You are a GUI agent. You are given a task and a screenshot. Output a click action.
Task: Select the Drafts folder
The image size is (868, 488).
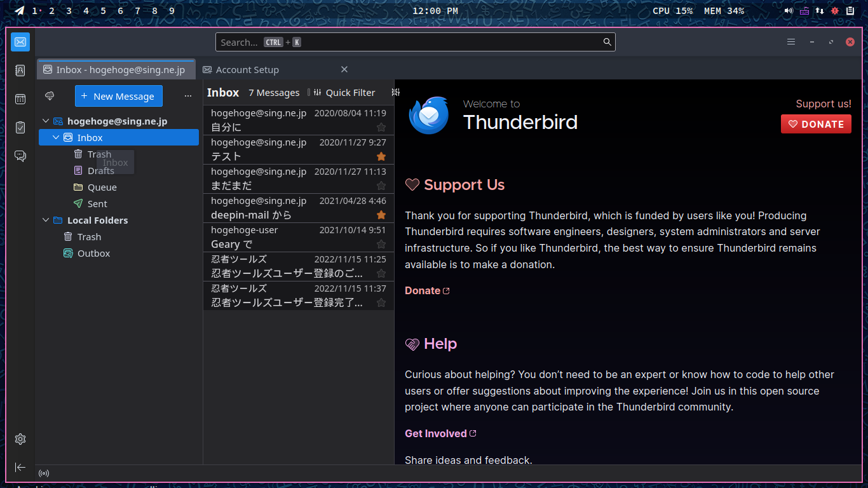(x=118, y=170)
